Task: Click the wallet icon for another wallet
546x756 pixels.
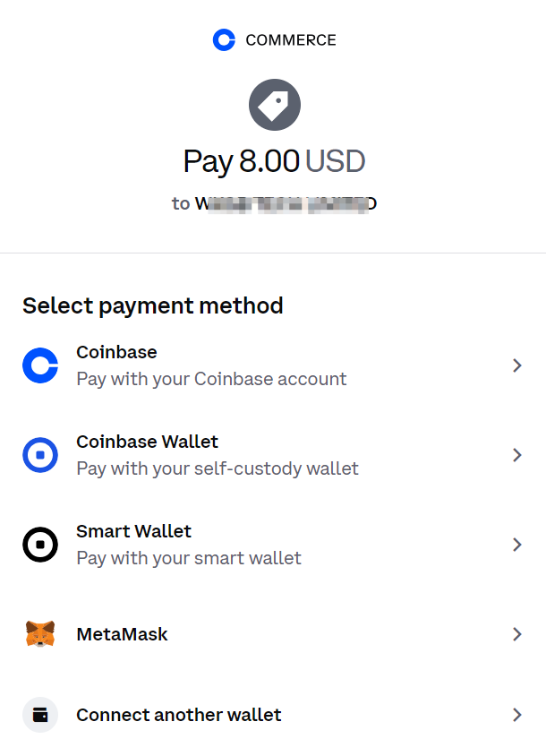Action: [x=40, y=715]
